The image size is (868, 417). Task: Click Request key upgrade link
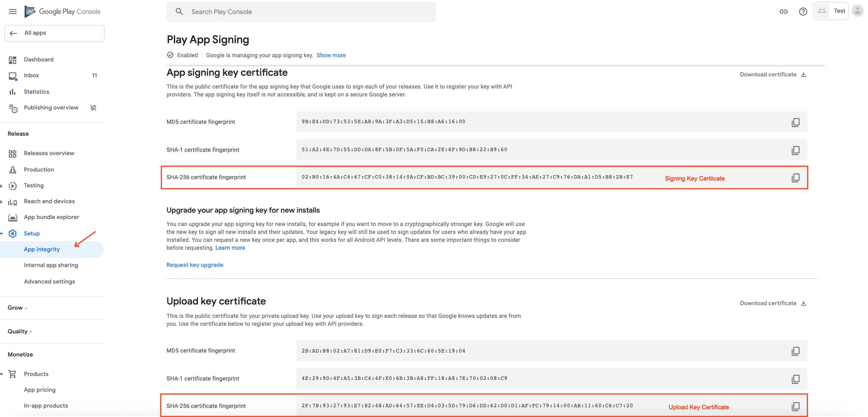pos(195,264)
